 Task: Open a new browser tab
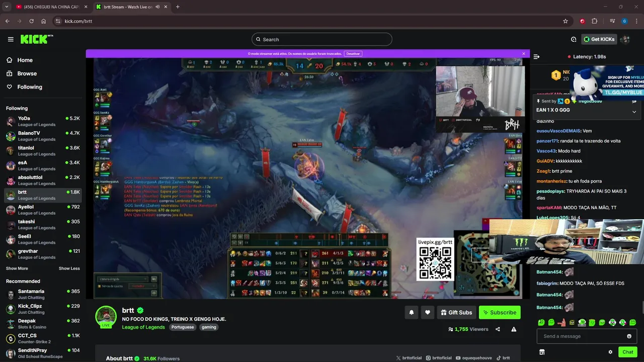click(178, 7)
